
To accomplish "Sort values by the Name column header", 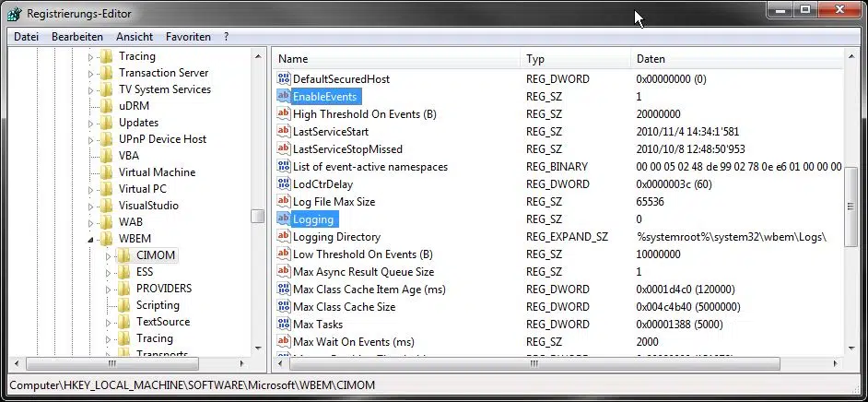I will click(396, 59).
